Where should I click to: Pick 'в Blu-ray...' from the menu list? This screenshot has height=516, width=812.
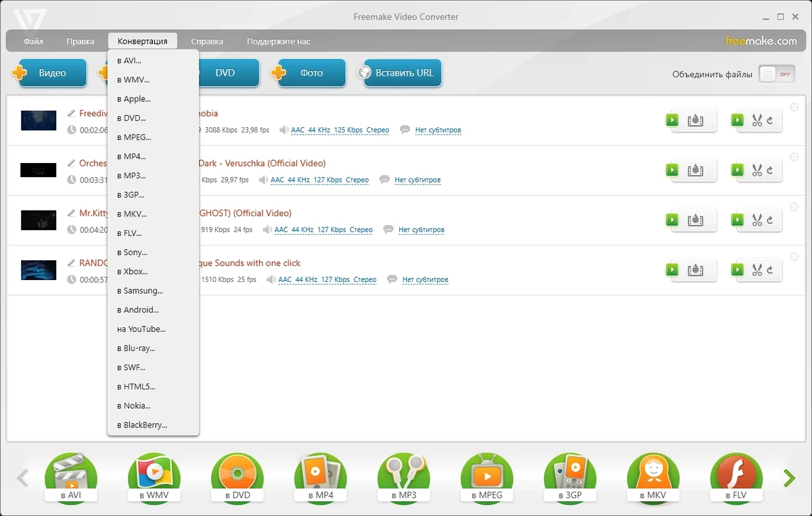coord(153,348)
